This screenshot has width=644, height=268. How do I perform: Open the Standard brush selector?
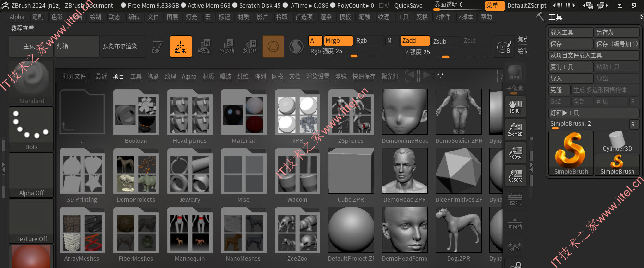click(31, 82)
